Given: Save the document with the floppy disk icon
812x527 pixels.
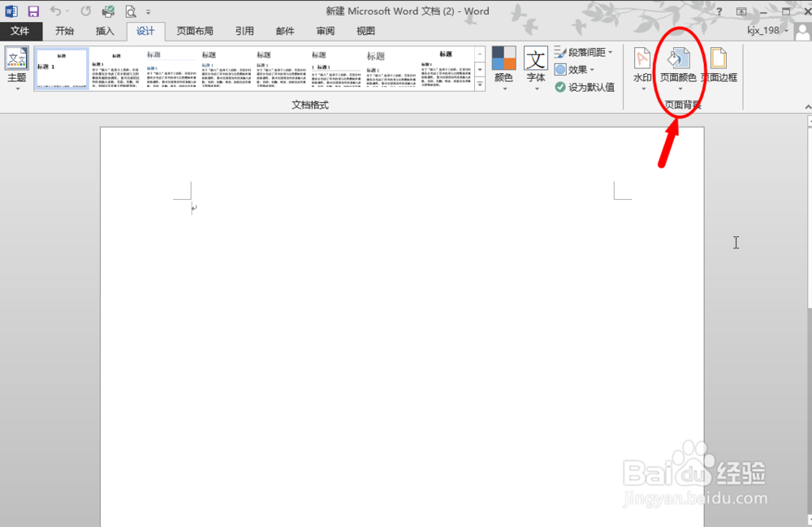Looking at the screenshot, I should point(33,11).
